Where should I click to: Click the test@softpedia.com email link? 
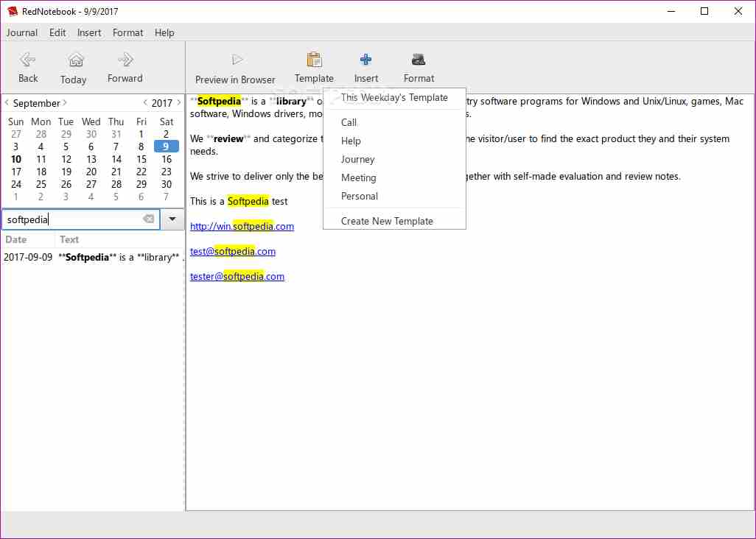tap(233, 251)
